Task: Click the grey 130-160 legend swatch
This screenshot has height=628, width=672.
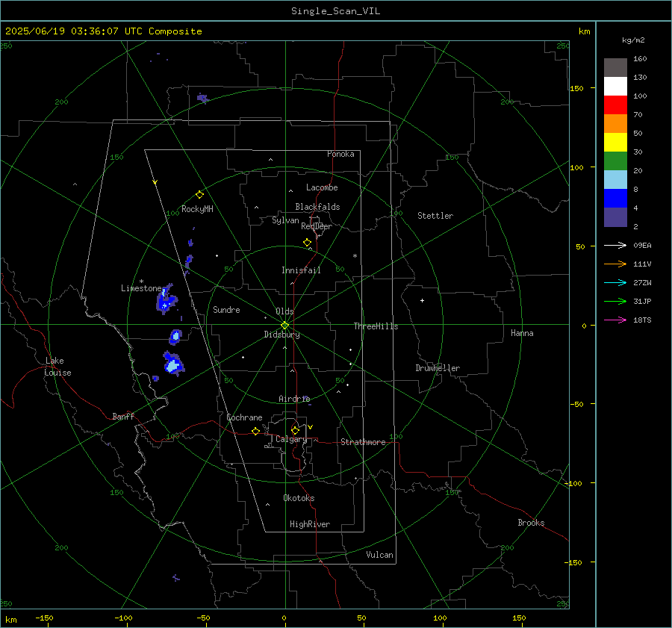Action: (x=615, y=68)
